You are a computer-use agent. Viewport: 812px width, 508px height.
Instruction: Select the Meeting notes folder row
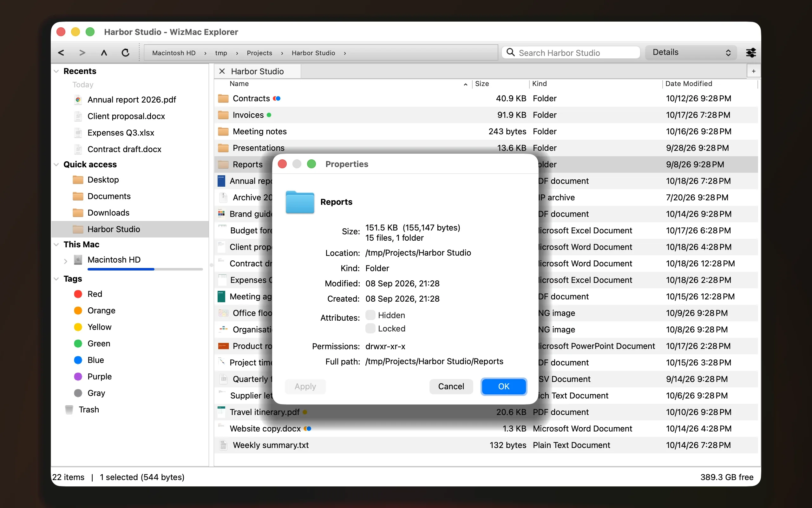[x=486, y=131]
